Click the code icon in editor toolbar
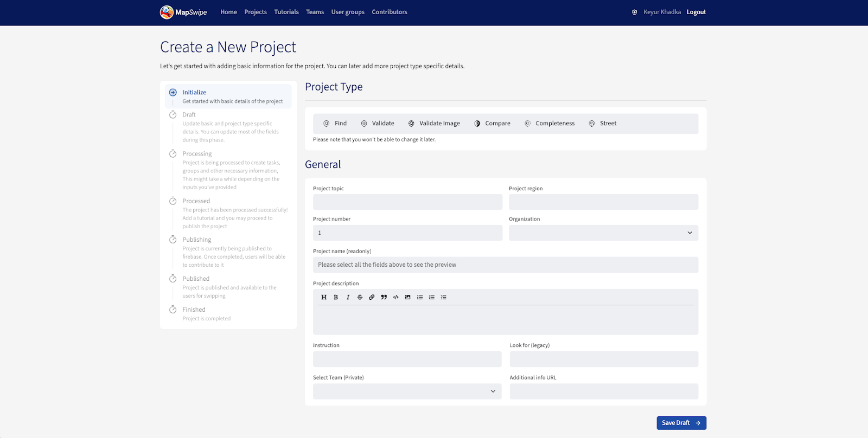This screenshot has width=868, height=438. [395, 297]
